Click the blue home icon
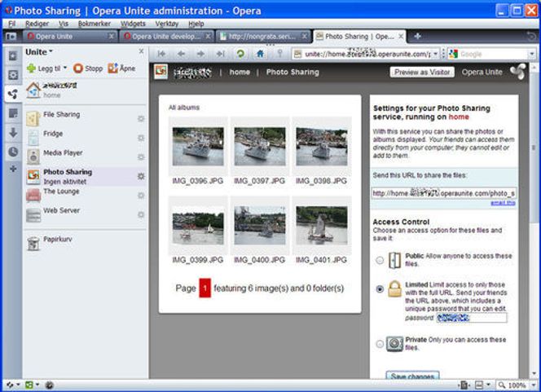 (260, 54)
